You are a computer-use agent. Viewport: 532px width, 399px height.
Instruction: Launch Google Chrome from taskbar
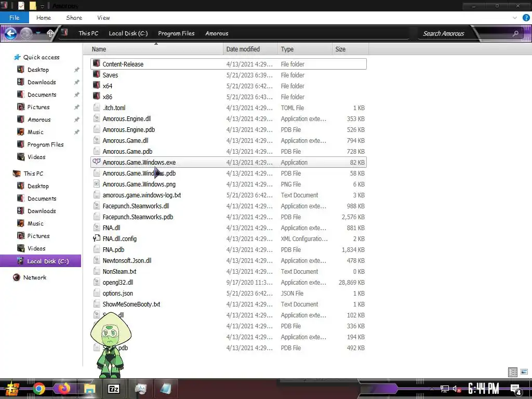(38, 389)
